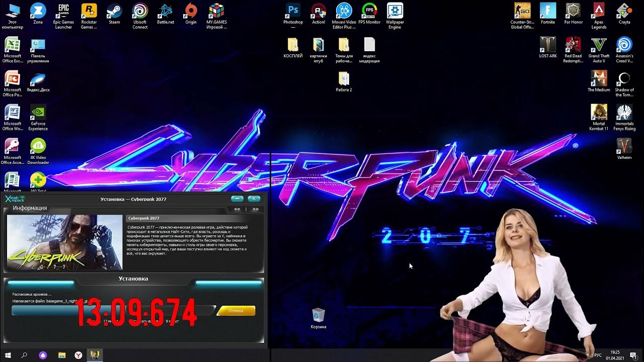The image size is (644, 362).
Task: Select the Apex Legends icon
Action: (599, 16)
